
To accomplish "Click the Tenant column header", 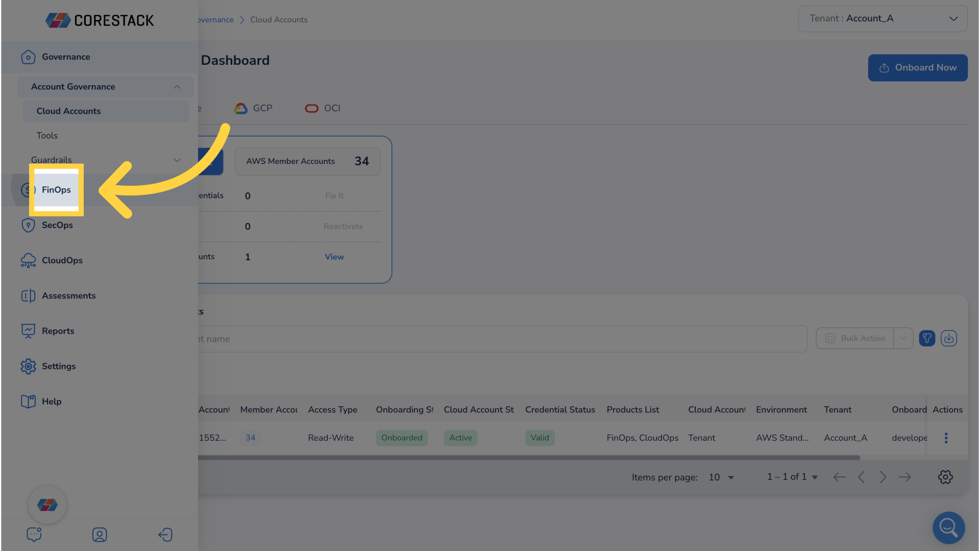I will click(838, 410).
